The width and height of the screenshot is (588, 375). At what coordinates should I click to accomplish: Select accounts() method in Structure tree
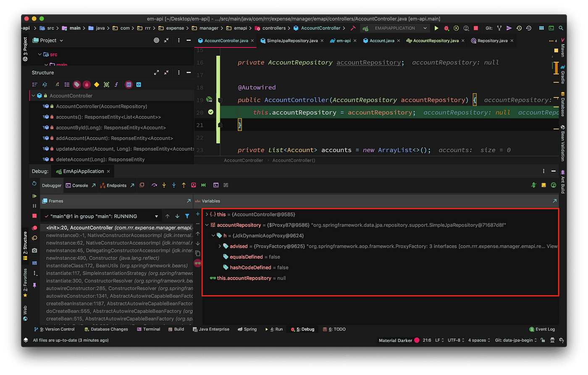108,117
